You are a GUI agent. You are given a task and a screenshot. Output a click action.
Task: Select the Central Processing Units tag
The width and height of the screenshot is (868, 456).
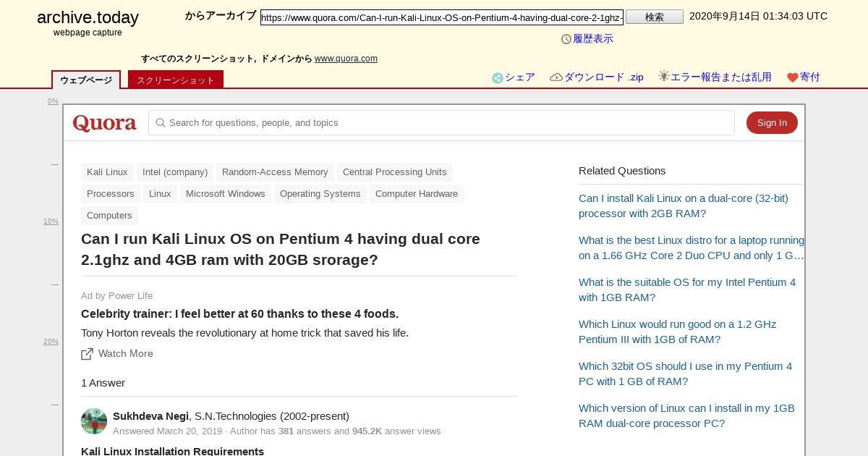coord(395,172)
